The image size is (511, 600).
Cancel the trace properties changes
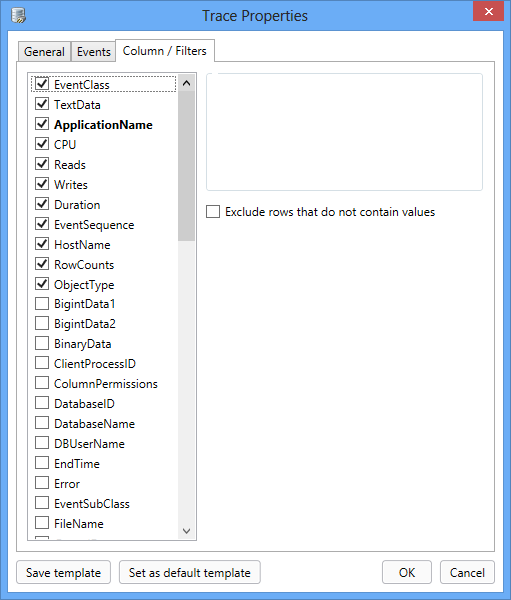coord(467,572)
